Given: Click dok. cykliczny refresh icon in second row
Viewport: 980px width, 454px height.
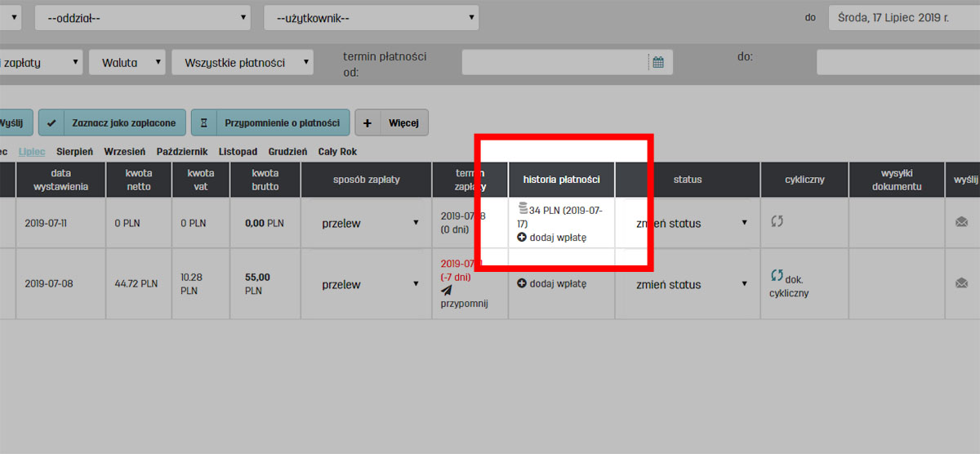Looking at the screenshot, I should (777, 277).
